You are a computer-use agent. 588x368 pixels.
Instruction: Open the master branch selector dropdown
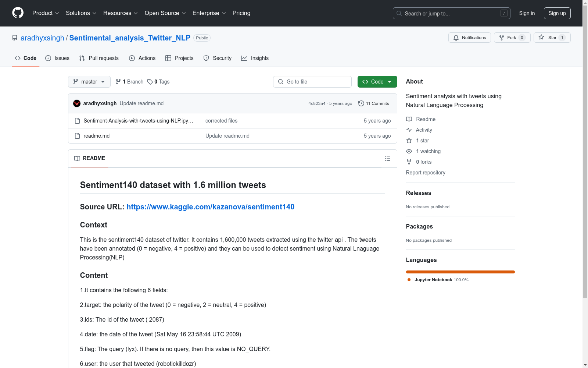point(89,82)
